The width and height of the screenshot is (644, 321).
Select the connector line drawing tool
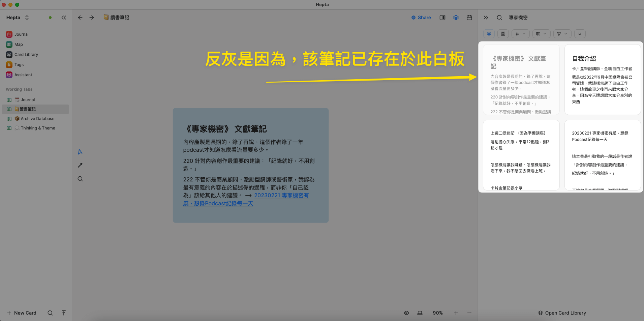coord(80,165)
